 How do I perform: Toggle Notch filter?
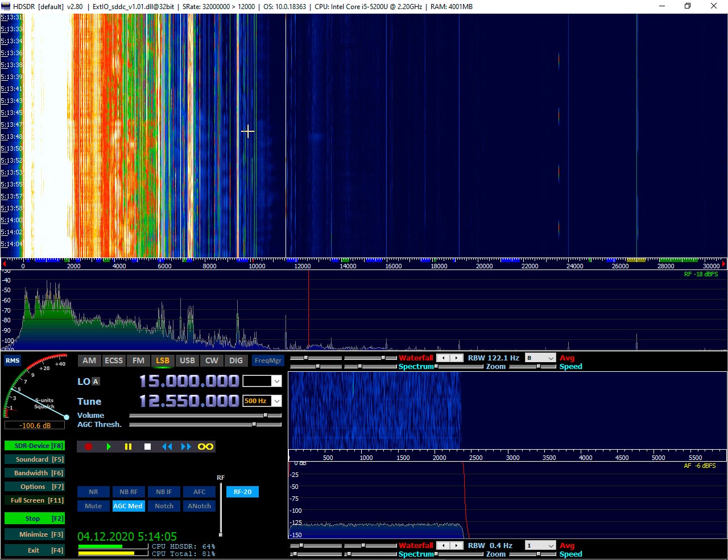point(164,506)
